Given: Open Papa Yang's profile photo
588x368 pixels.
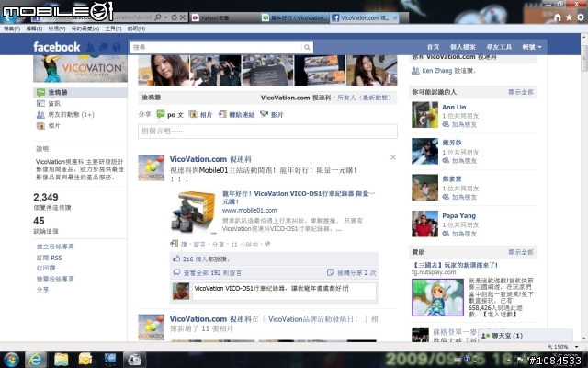Looking at the screenshot, I should [424, 224].
